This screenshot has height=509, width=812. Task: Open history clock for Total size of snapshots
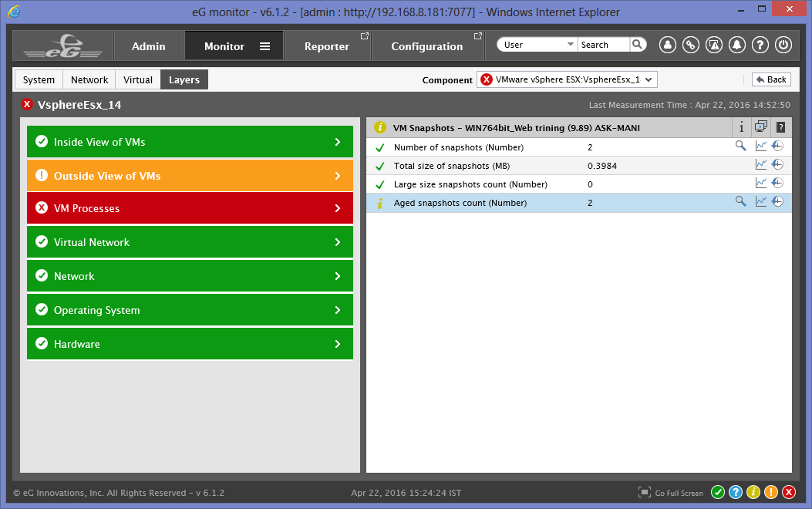pos(777,165)
